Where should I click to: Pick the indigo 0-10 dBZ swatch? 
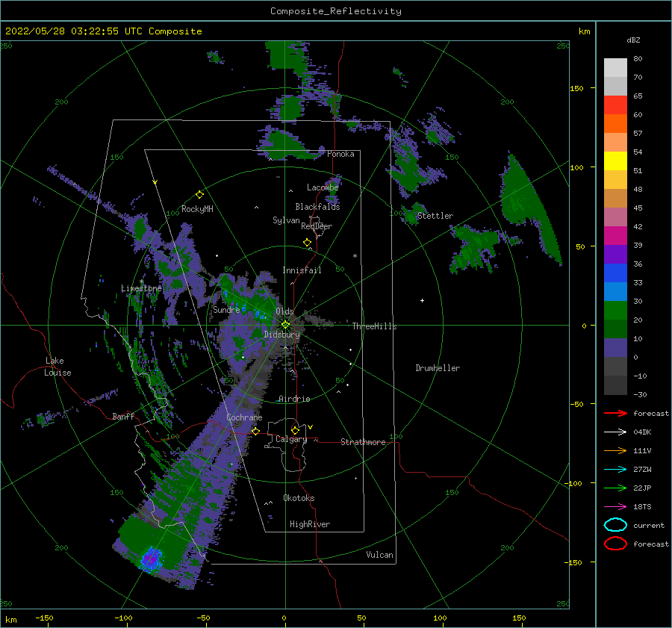(x=615, y=347)
